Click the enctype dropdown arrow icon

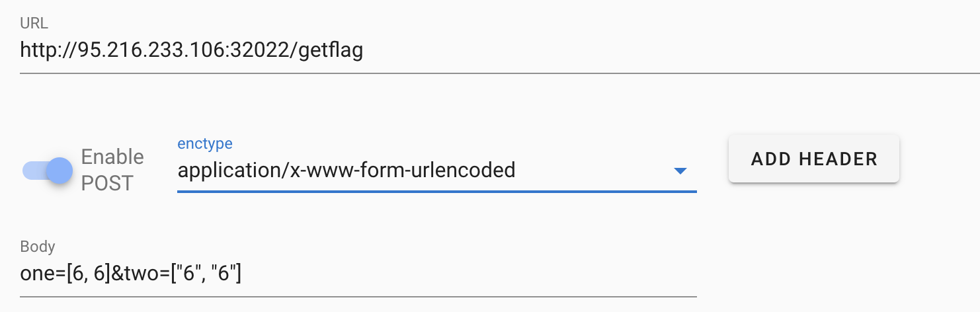pyautogui.click(x=680, y=171)
